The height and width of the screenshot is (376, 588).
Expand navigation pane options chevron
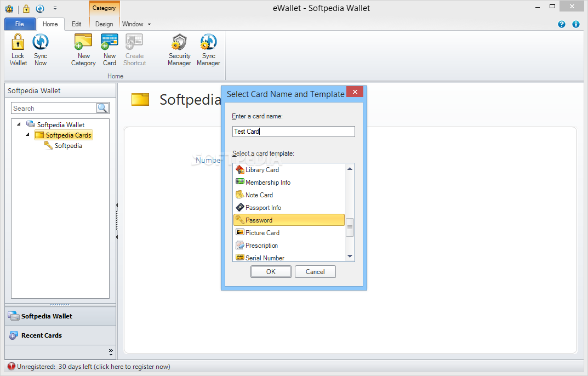tap(111, 352)
